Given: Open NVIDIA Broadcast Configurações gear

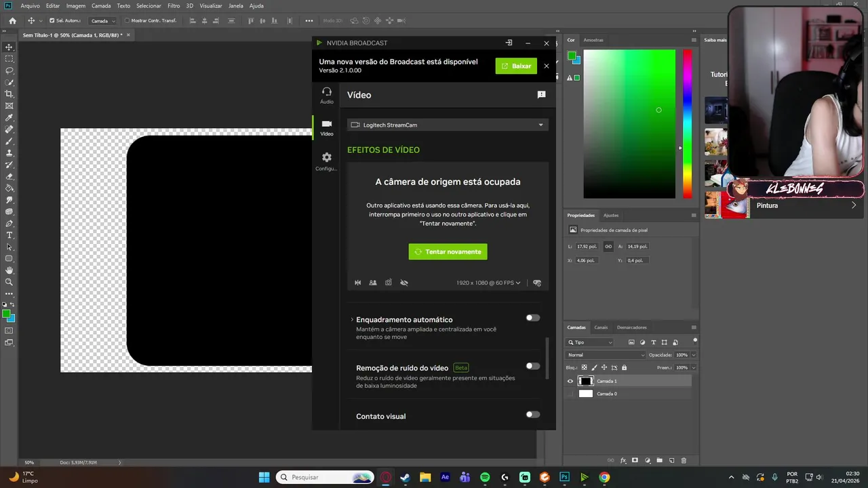Looking at the screenshot, I should coord(327,161).
